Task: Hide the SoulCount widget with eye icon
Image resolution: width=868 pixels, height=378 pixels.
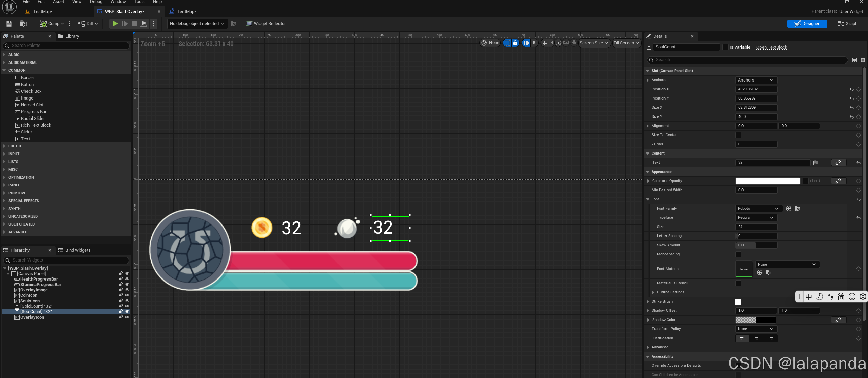Action: 127,312
